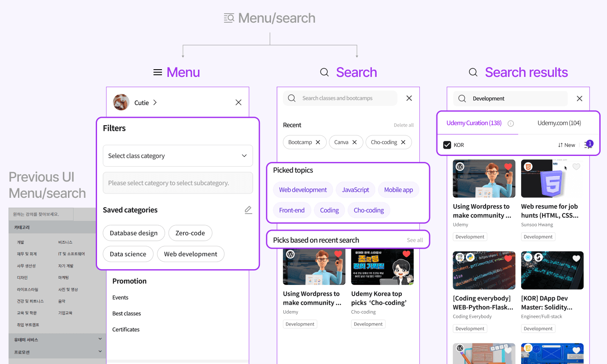Image resolution: width=607 pixels, height=364 pixels.
Task: Select Web development under Picked topics
Action: (x=303, y=190)
